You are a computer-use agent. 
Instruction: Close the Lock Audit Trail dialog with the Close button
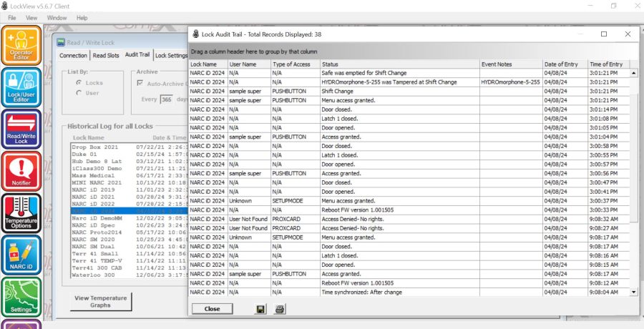pyautogui.click(x=212, y=309)
